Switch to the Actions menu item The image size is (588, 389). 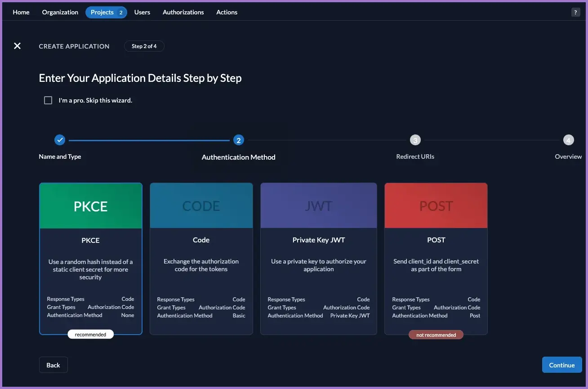[227, 12]
